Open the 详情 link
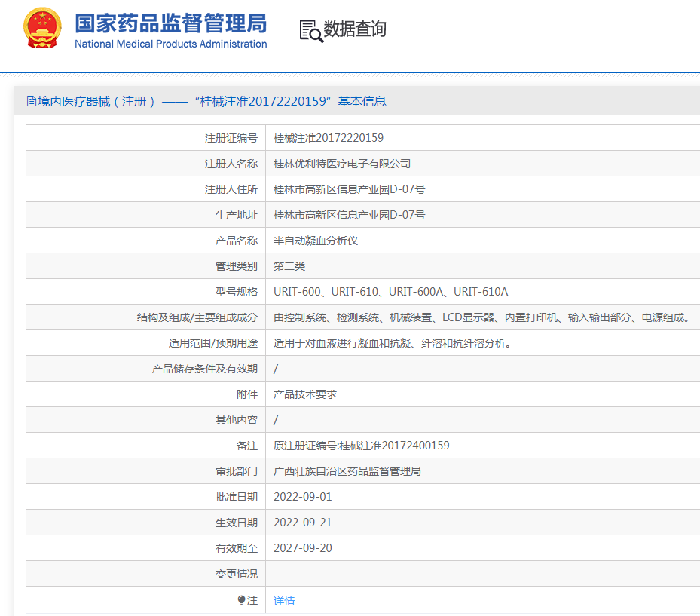Image resolution: width=700 pixels, height=616 pixels. (284, 601)
